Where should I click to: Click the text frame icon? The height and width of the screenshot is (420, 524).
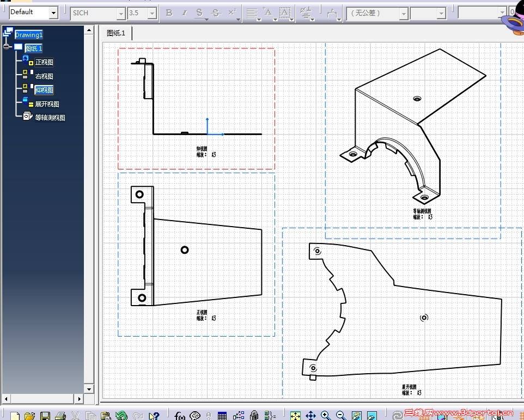click(284, 13)
